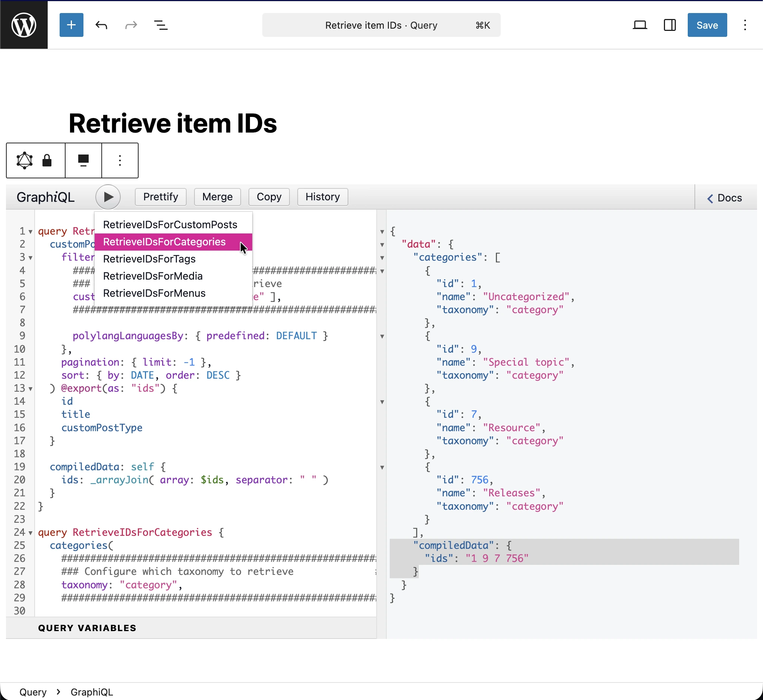Choose RetrieveIDsForMedia operation
763x700 pixels.
tap(153, 276)
